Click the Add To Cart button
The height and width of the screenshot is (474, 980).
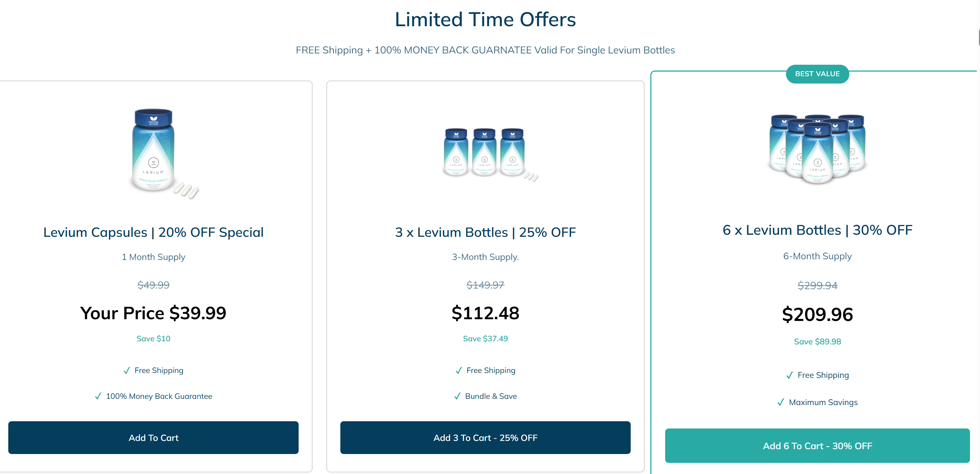click(153, 437)
